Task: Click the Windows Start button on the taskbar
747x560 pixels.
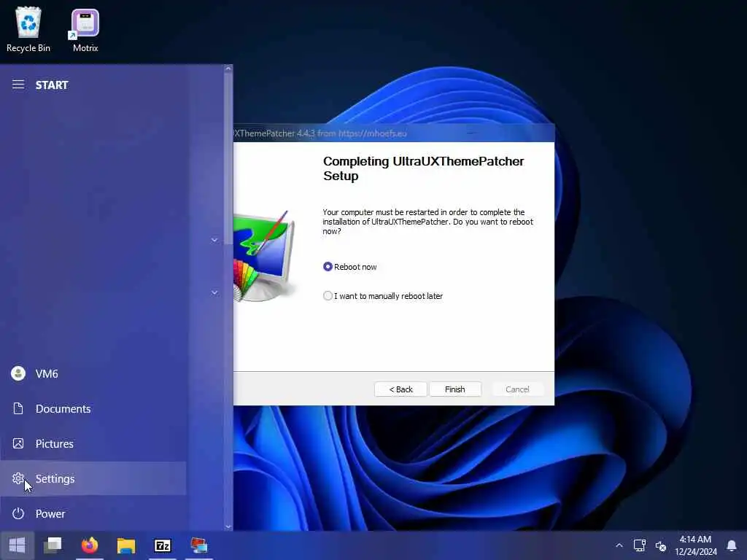Action: coord(18,545)
